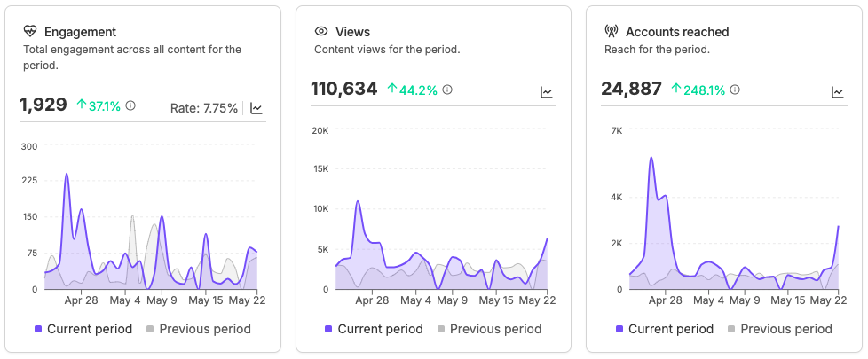Click info icon next to 44.2%
Image resolution: width=868 pixels, height=359 pixels.
[x=447, y=90]
